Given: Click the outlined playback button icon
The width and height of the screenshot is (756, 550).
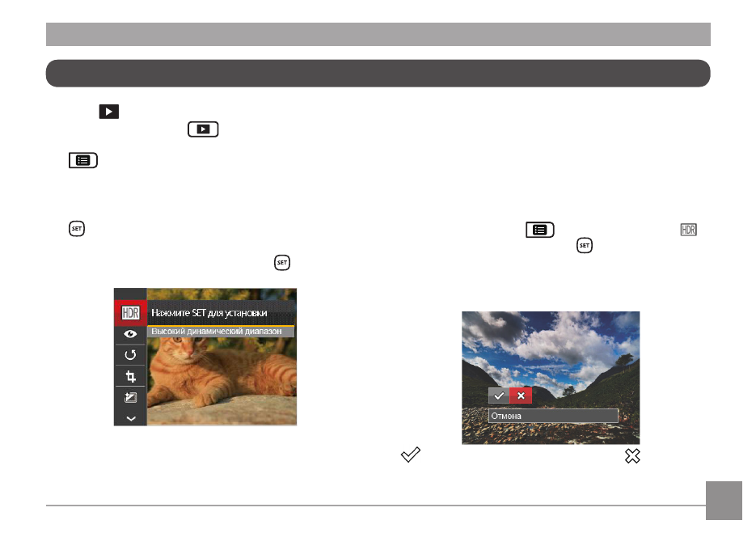Looking at the screenshot, I should click(x=203, y=129).
